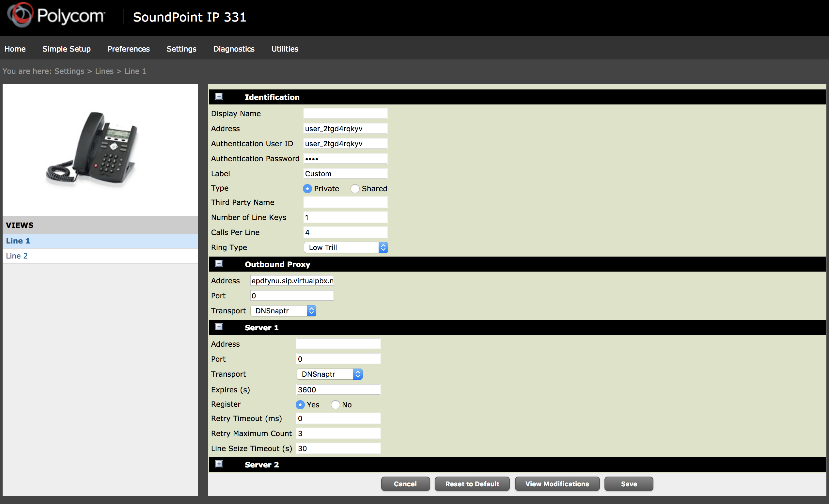
Task: Click the Cancel button
Action: tap(405, 484)
